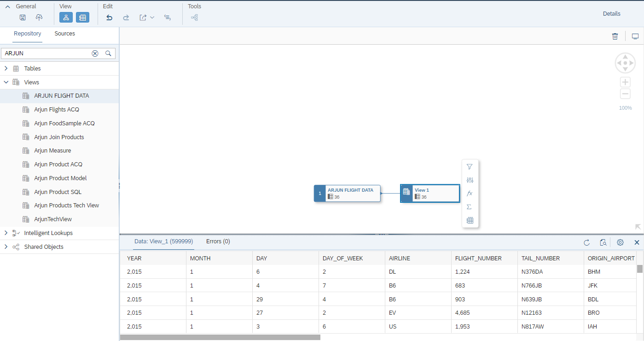Open the export dropdown chevron in Edit
The width and height of the screenshot is (644, 341).
click(152, 17)
